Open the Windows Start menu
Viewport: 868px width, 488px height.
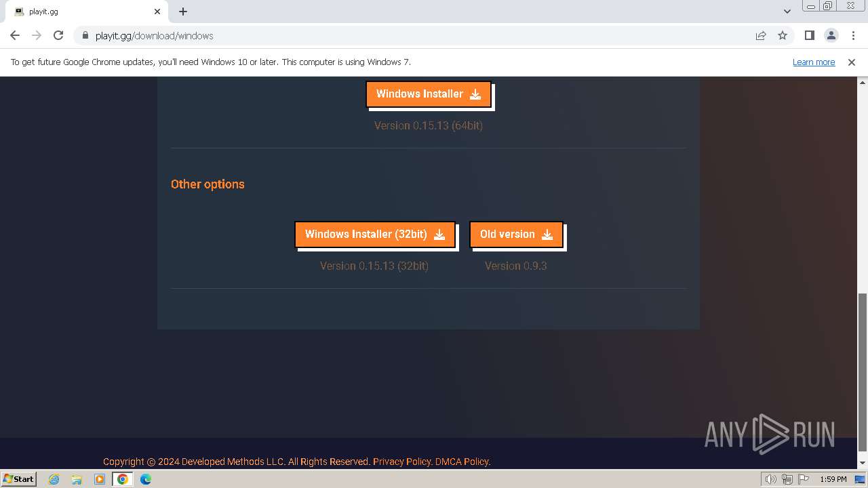coord(18,479)
